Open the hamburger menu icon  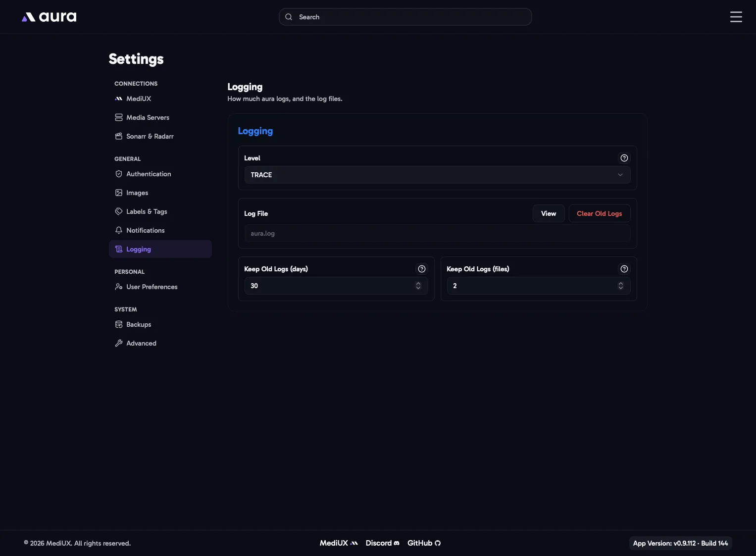pyautogui.click(x=736, y=17)
